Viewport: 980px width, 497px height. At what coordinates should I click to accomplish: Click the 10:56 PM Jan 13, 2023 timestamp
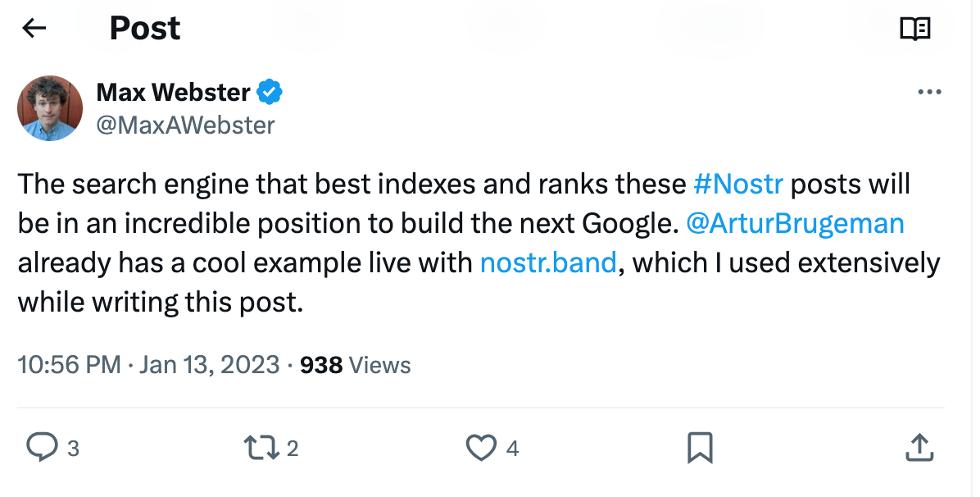click(148, 365)
